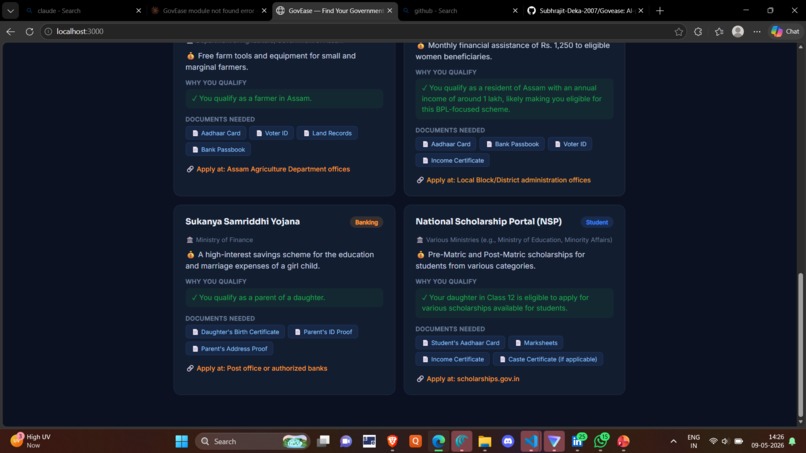806x453 pixels.
Task: Open the Windows Start menu
Action: click(x=181, y=441)
